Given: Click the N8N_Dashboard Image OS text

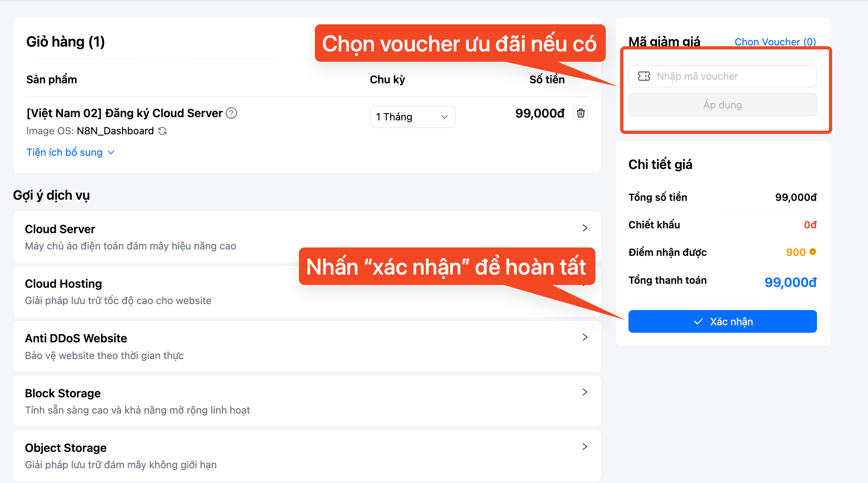Looking at the screenshot, I should coord(115,131).
